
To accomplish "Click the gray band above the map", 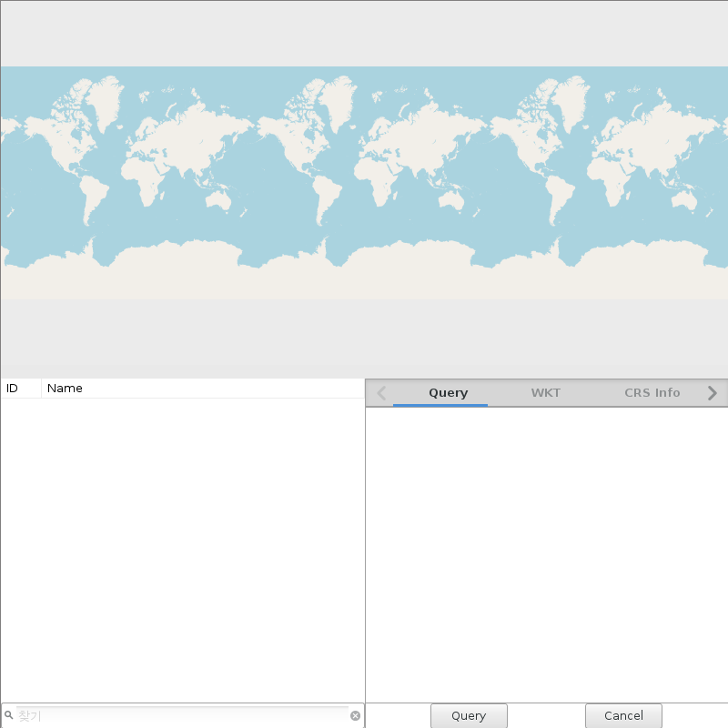I will click(x=364, y=35).
